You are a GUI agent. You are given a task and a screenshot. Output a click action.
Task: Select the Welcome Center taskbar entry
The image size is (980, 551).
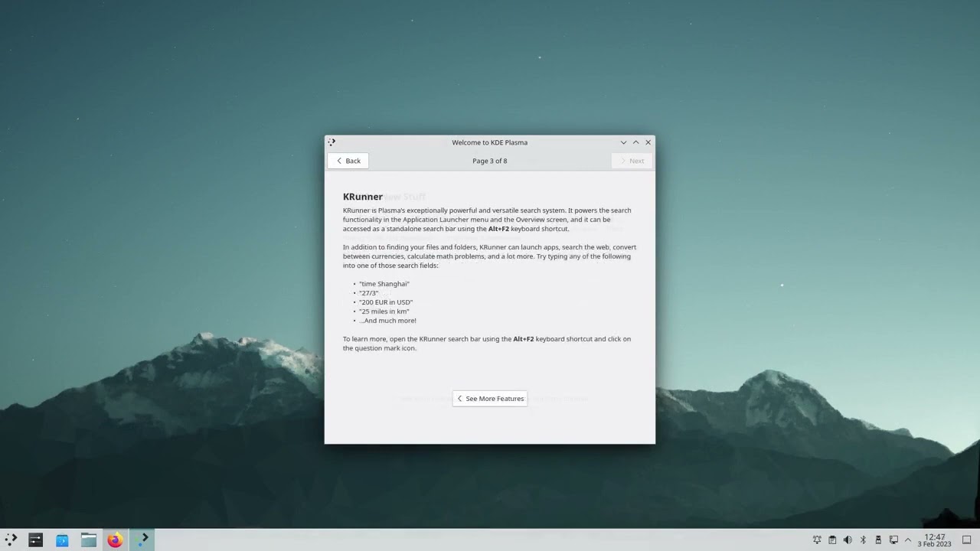click(142, 540)
